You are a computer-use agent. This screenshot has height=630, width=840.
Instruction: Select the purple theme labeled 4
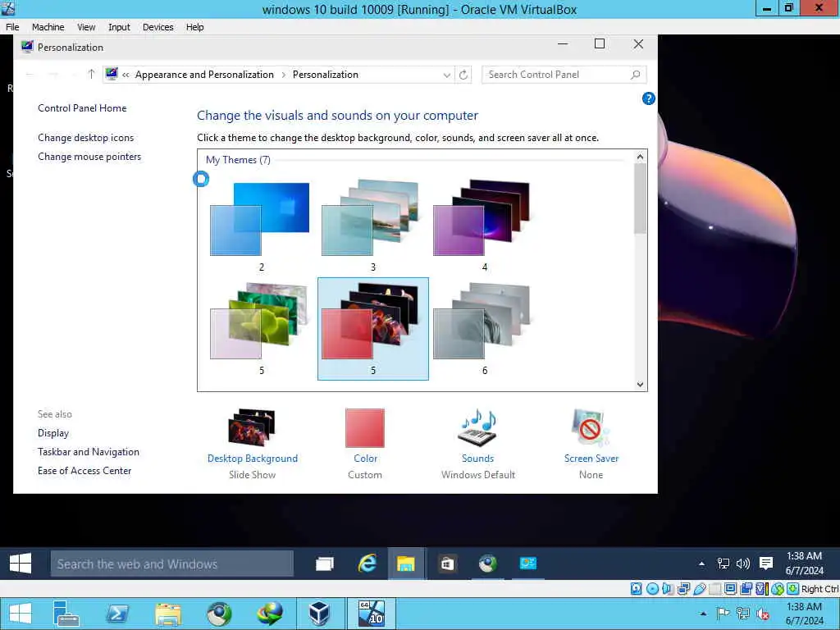coord(484,226)
